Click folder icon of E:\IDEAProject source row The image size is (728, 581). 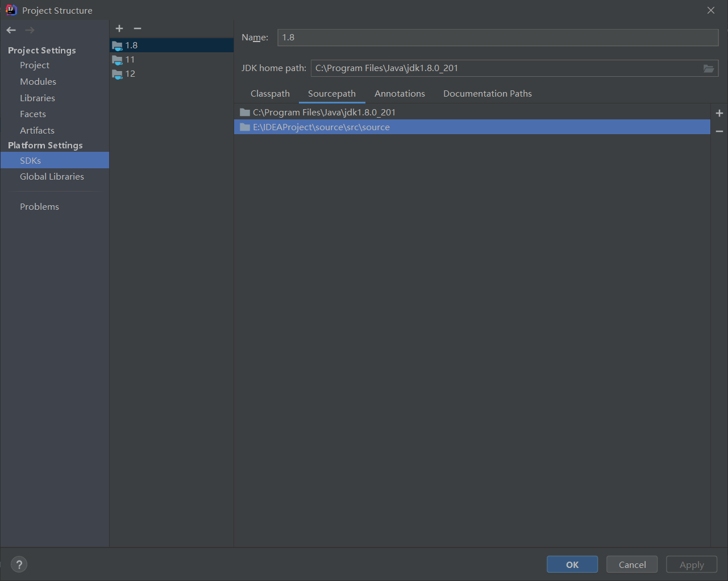(x=245, y=127)
